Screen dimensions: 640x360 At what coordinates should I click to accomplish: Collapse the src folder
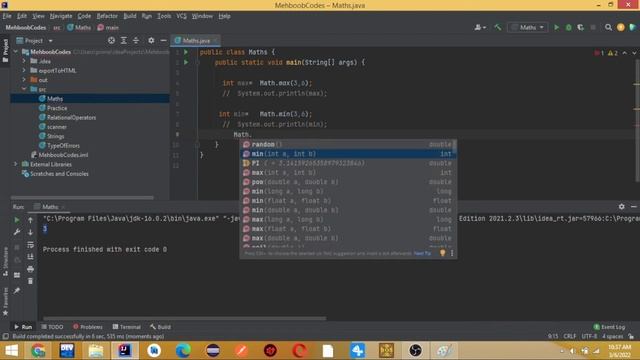point(24,89)
